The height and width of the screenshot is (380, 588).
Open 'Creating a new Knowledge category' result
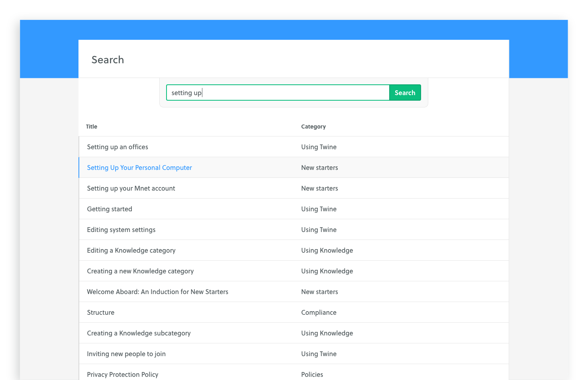click(x=140, y=271)
